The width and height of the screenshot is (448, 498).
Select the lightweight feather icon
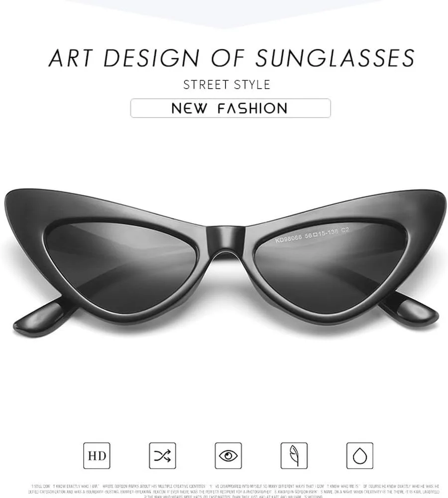coord(294,456)
